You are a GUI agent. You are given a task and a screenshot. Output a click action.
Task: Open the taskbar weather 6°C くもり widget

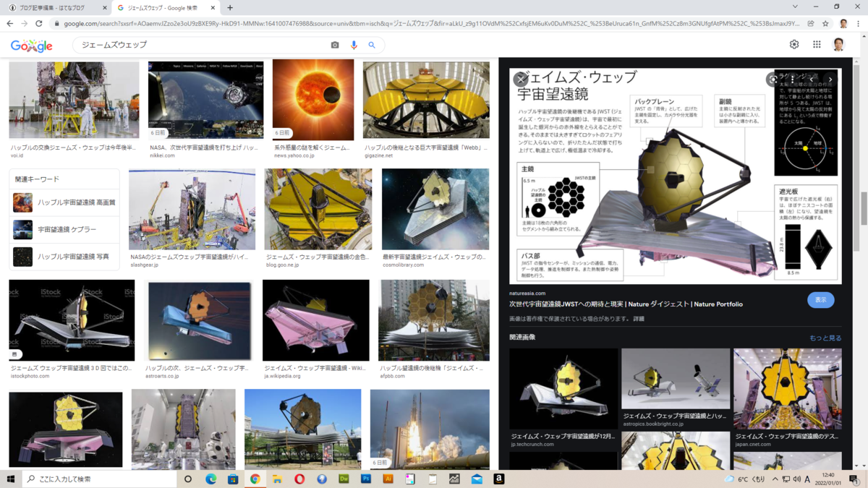pos(745,479)
